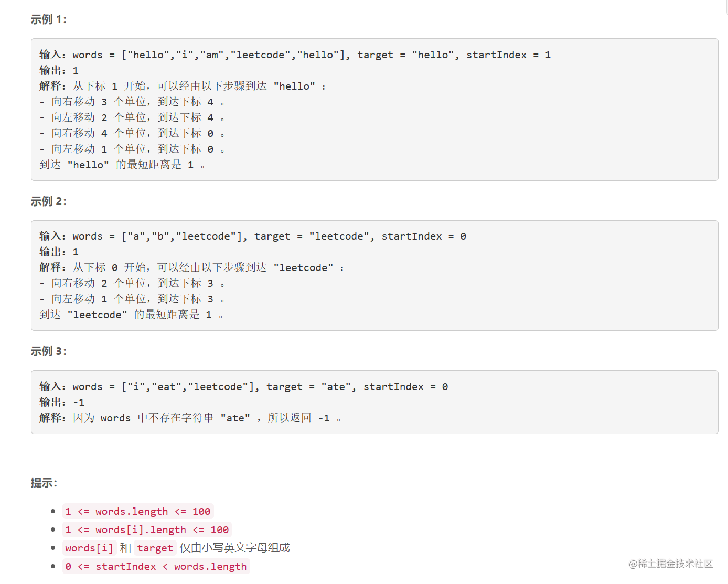Click the 示例 2 heading

click(48, 201)
